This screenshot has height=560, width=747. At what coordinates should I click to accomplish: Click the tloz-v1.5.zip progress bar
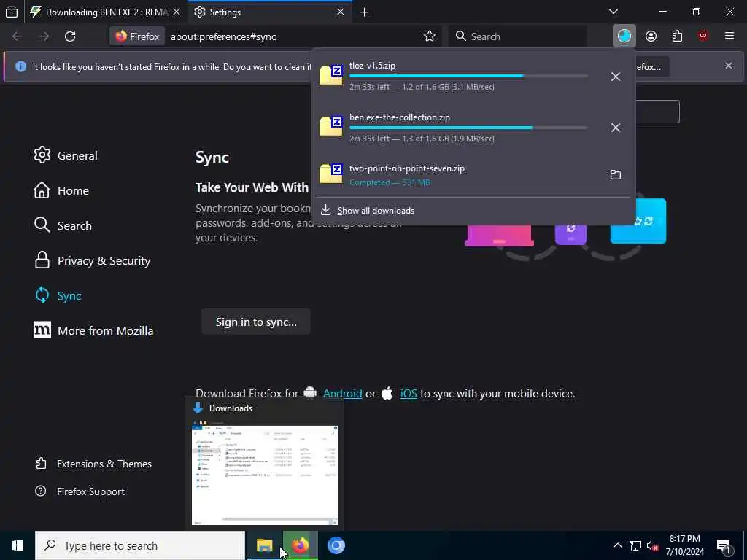point(468,76)
